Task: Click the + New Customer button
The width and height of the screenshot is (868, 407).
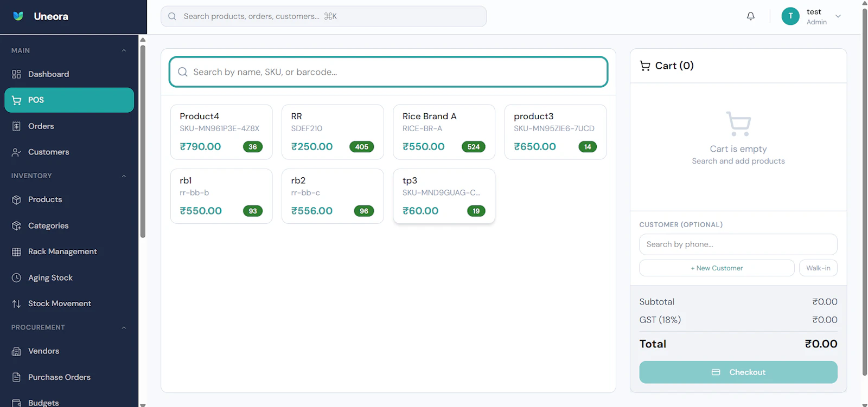Action: 717,268
